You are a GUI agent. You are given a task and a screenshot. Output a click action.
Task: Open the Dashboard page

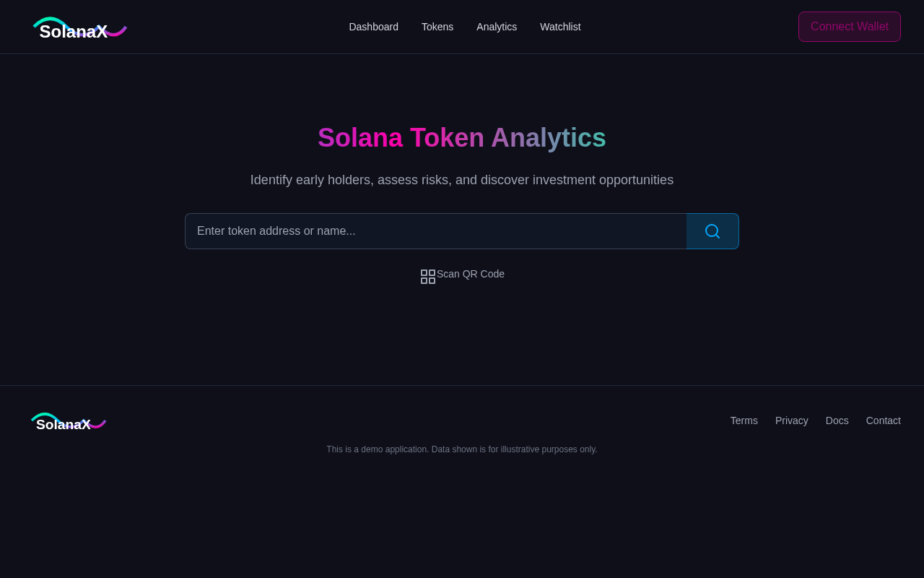click(373, 26)
